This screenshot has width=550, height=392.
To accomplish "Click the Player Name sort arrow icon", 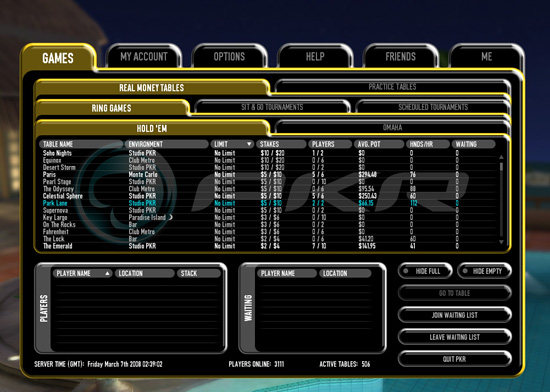I will tap(107, 273).
